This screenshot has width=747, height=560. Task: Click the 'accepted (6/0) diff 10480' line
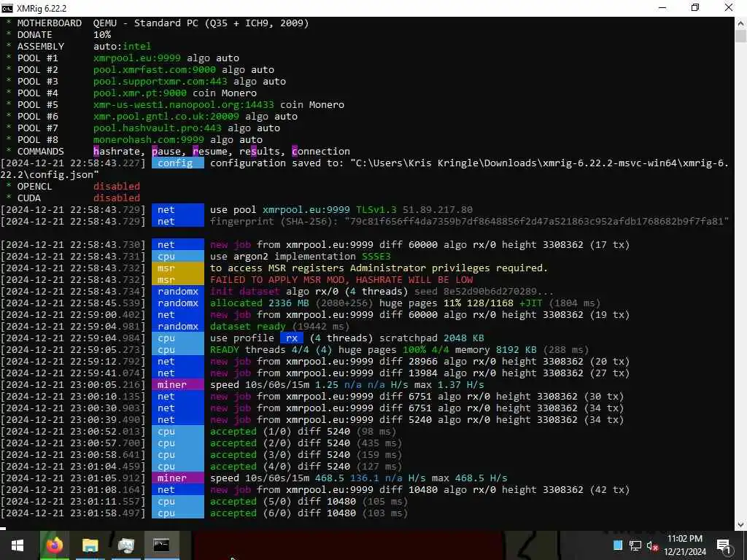coord(309,513)
